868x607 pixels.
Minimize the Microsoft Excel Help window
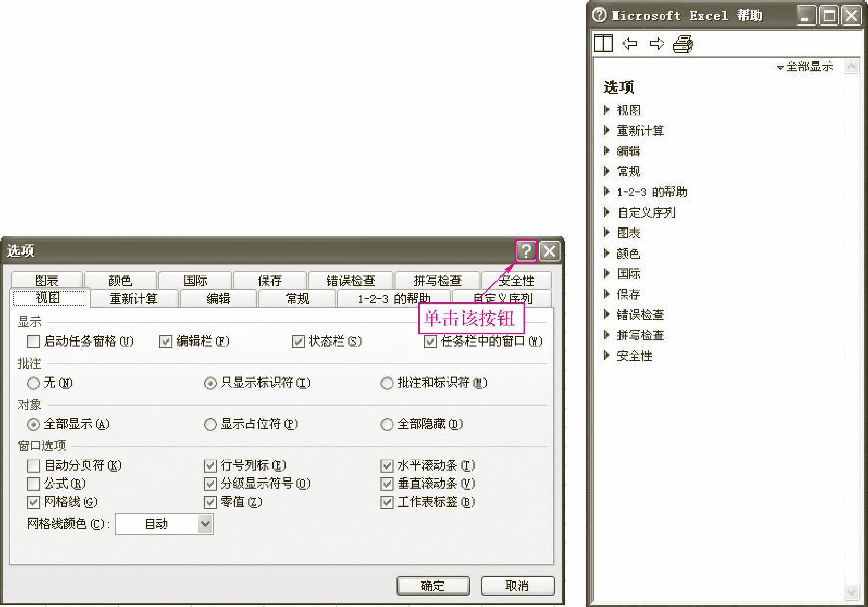806,16
